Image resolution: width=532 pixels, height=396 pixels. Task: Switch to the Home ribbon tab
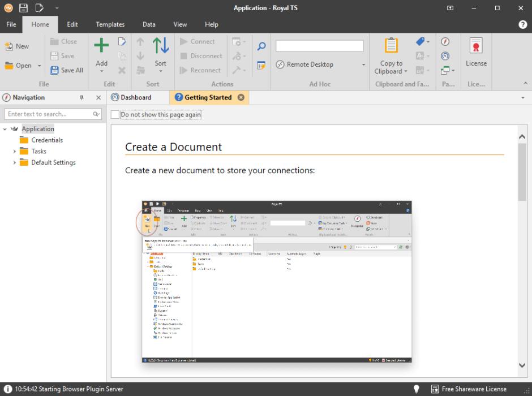coord(40,24)
